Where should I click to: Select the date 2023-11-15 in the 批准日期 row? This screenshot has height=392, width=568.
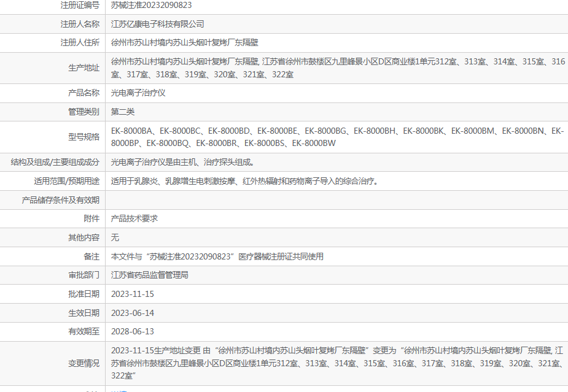[132, 294]
